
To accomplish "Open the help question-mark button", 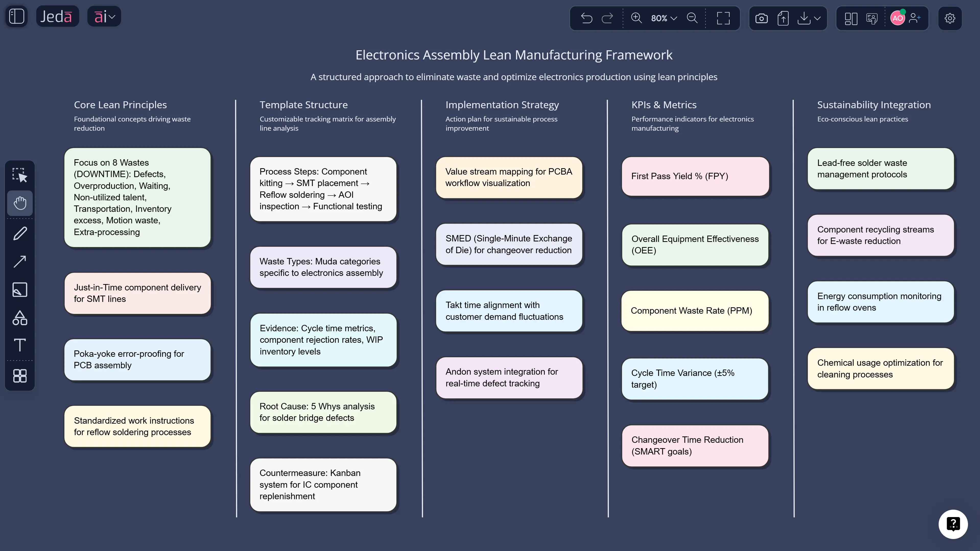I will 953,524.
